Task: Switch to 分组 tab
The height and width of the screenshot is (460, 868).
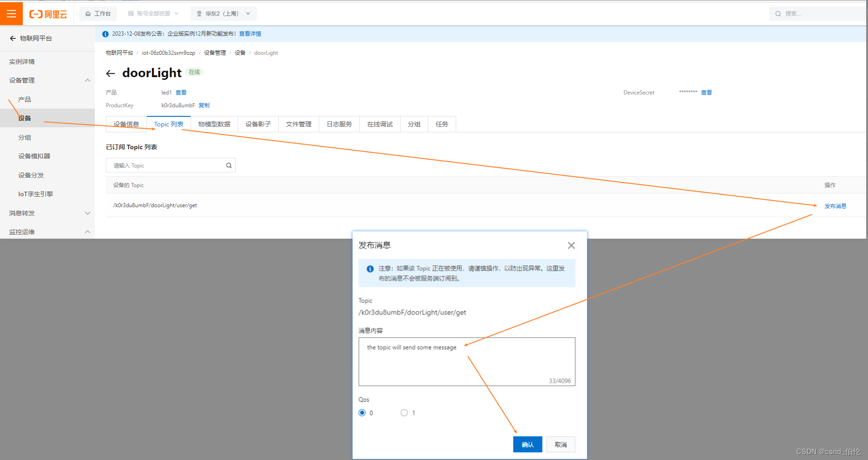Action: [x=414, y=124]
